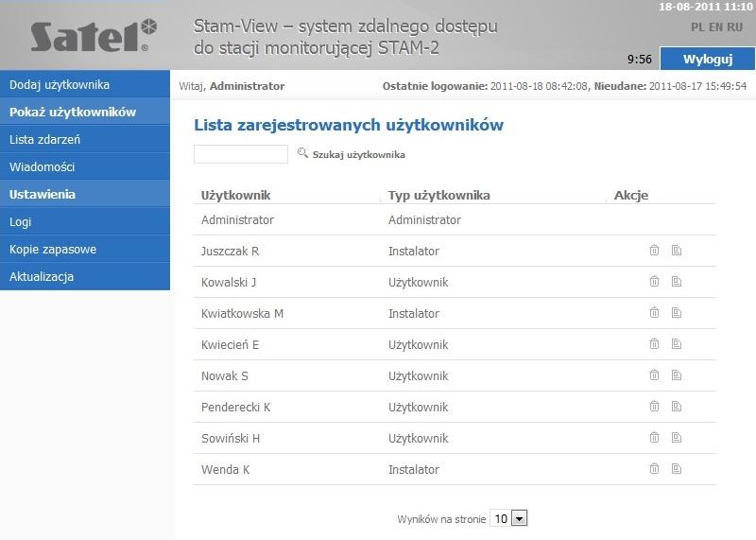
Task: Delete user Juszczak R via trash icon
Action: [654, 250]
